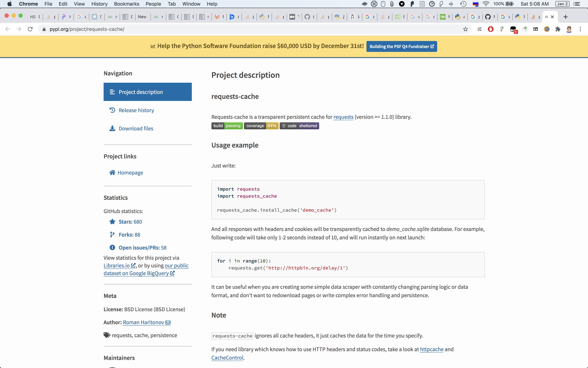Viewport: 588px width, 368px height.
Task: Click the coverage 84% badge
Action: tap(261, 126)
